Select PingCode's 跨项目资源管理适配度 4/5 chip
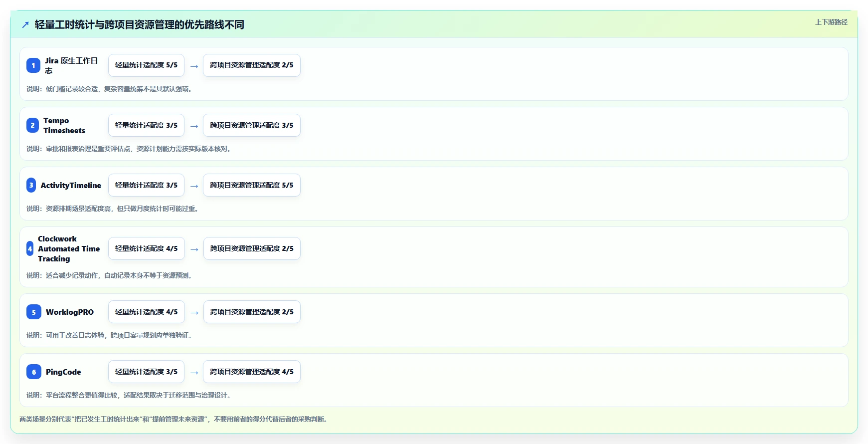Viewport: 868px width, 444px height. coord(252,372)
